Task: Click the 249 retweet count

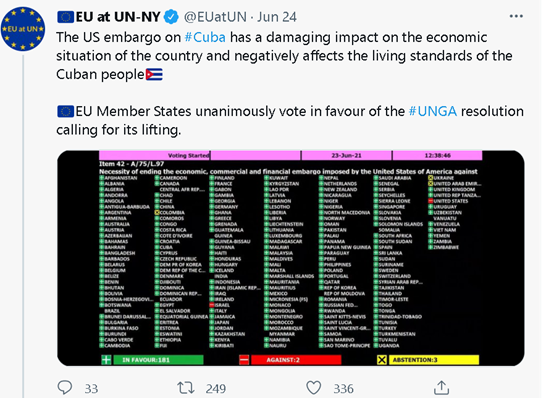Action: point(216,388)
